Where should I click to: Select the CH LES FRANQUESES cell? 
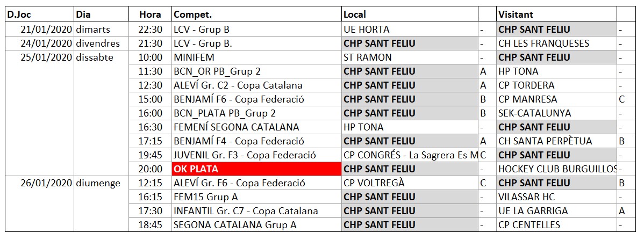click(x=556, y=43)
